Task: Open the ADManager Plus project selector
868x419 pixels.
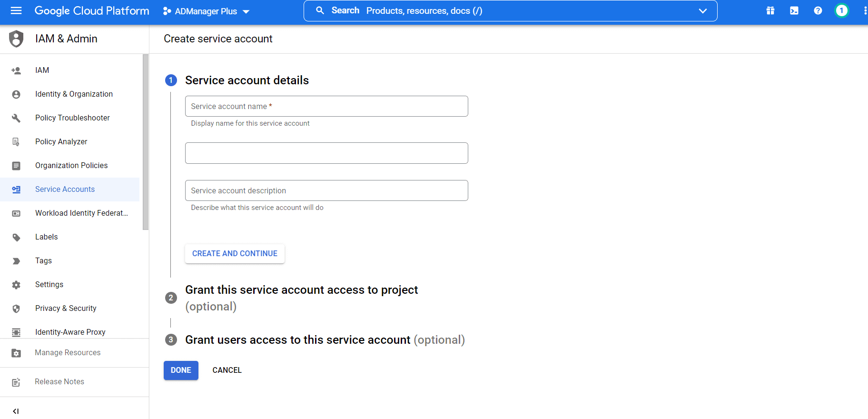Action: [206, 11]
